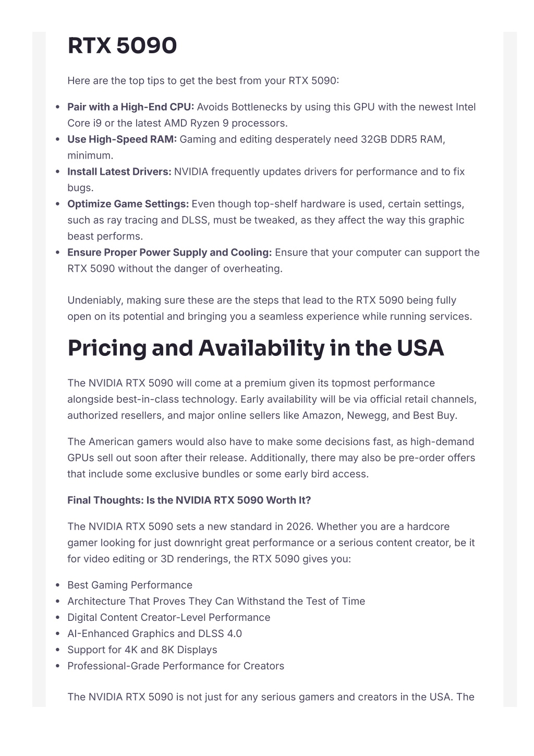Select the "Use High-Speed RAM" bullet label
Screen dimensions: 534x756
122,139
